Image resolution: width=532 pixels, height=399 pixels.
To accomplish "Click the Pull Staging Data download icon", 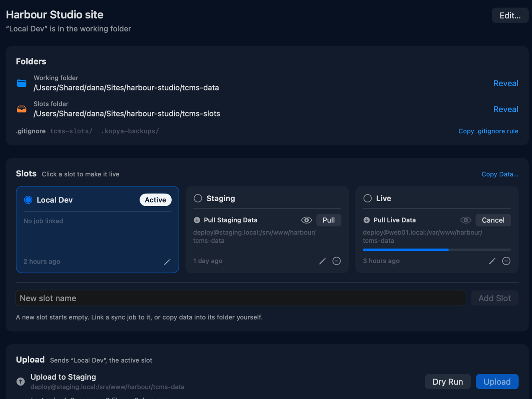I will [197, 220].
